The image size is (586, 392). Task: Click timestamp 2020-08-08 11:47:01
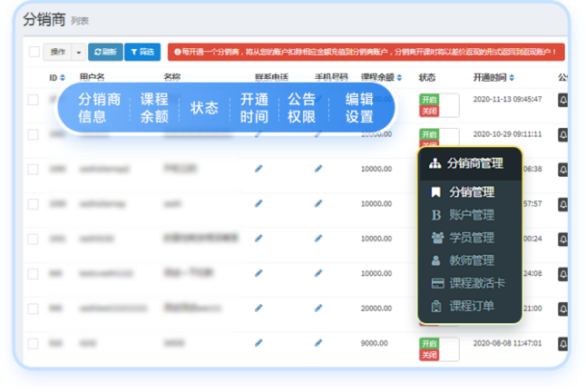507,343
